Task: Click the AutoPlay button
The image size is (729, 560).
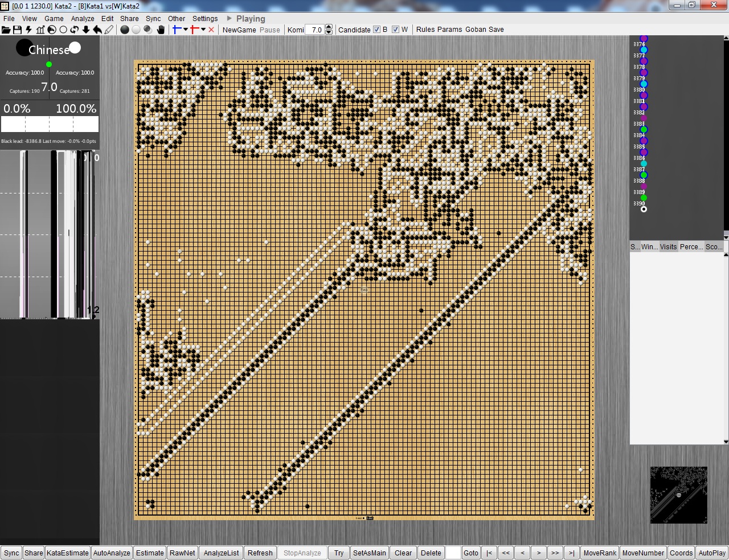Action: click(x=712, y=553)
